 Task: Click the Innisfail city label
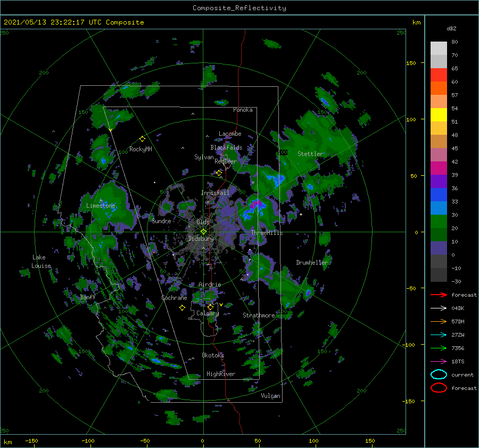pyautogui.click(x=215, y=193)
